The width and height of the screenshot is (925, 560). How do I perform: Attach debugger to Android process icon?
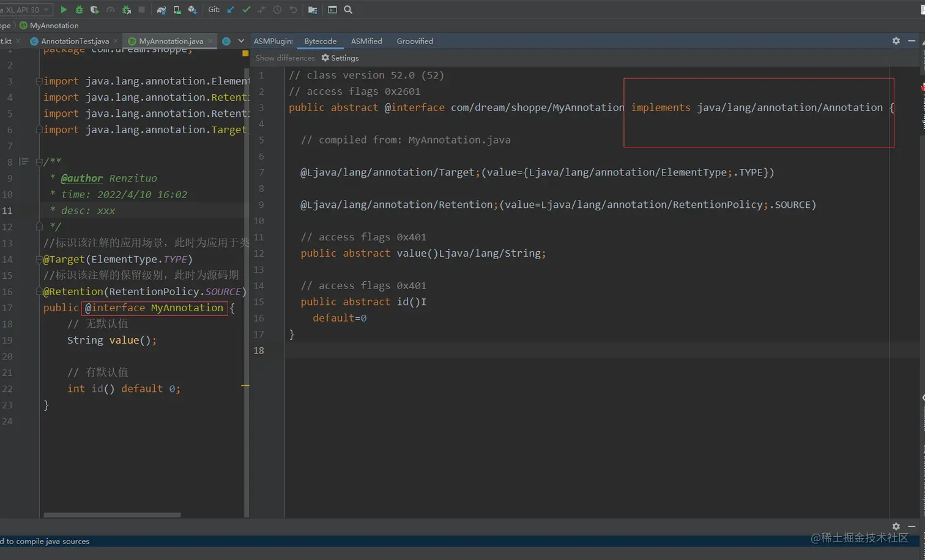coord(126,10)
